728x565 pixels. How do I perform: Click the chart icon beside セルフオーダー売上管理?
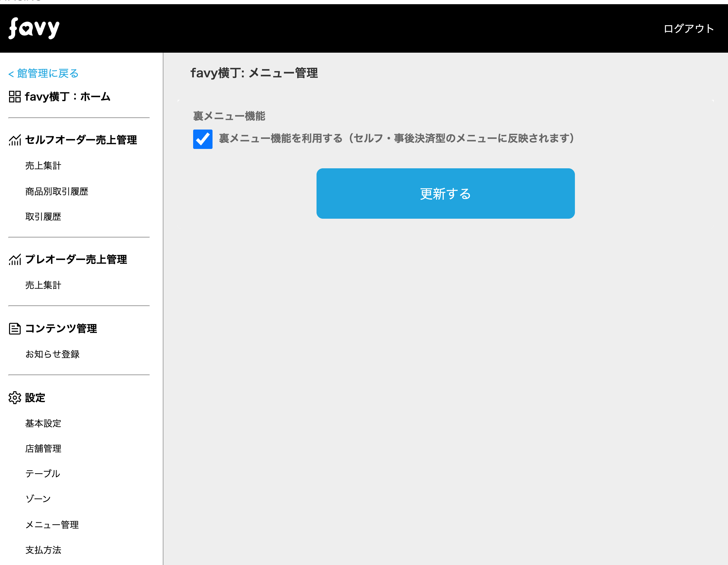pos(15,140)
